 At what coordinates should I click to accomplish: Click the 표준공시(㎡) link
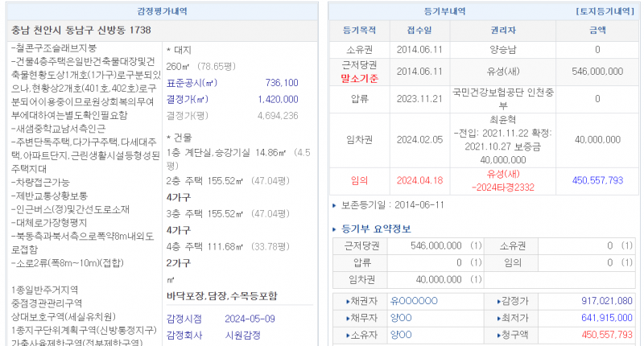coord(191,83)
